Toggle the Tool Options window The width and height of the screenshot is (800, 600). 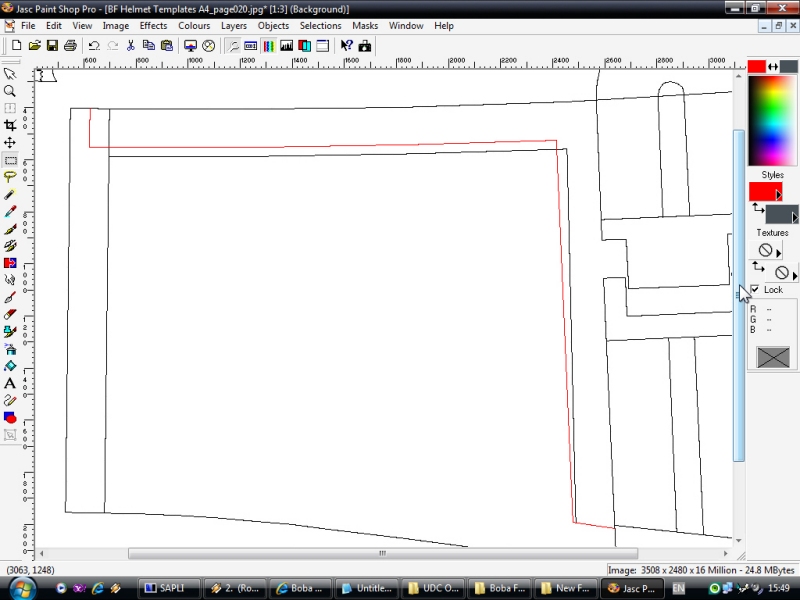[x=251, y=46]
